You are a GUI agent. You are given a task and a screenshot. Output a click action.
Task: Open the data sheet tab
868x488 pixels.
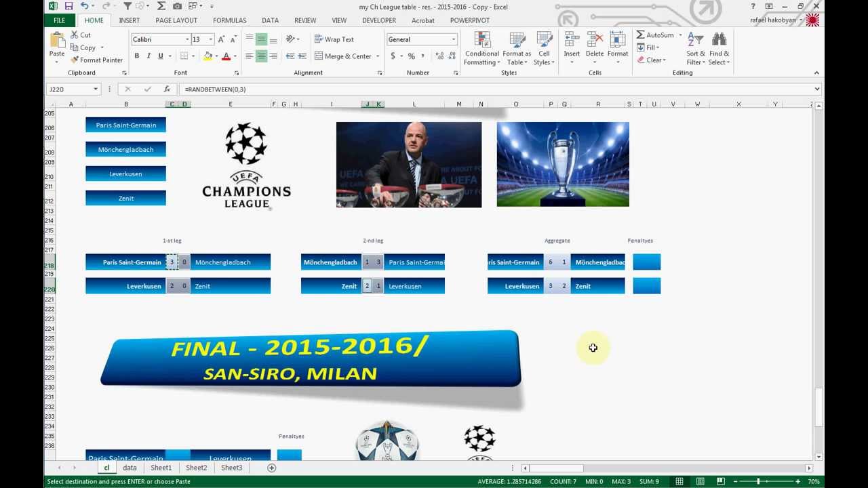130,468
